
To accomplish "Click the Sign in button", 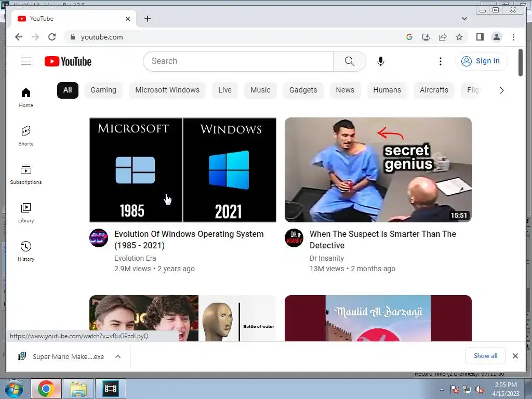I will point(481,61).
